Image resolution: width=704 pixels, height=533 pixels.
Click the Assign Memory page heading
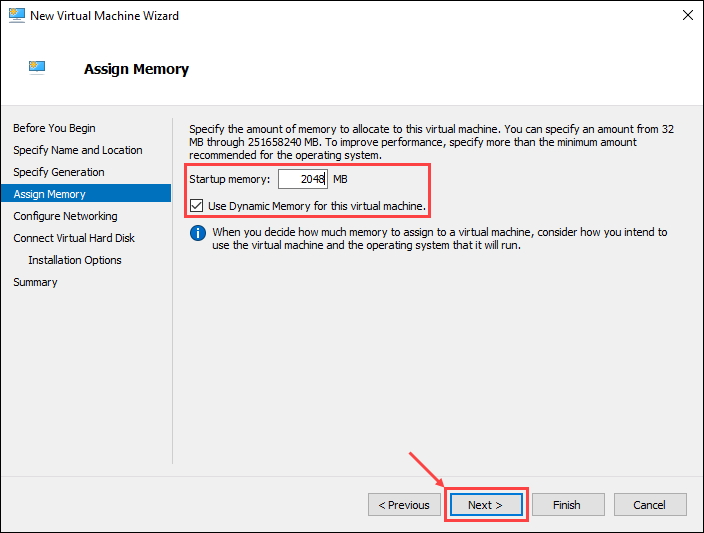[136, 69]
